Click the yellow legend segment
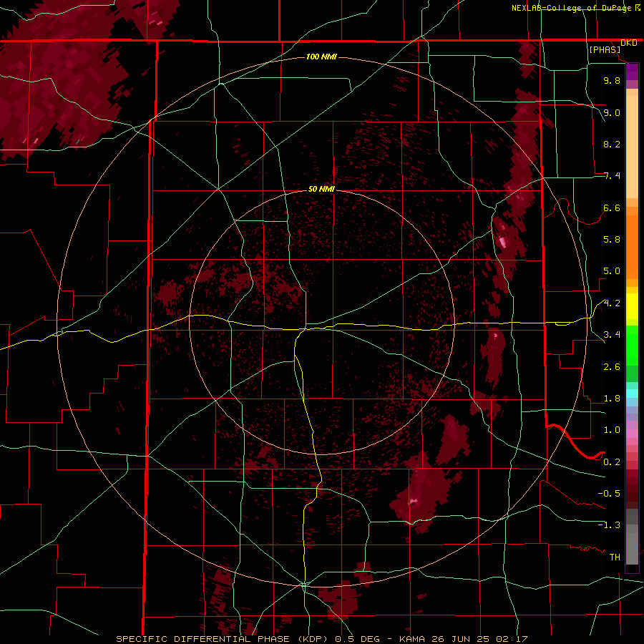This screenshot has width=644, height=644. tap(632, 306)
